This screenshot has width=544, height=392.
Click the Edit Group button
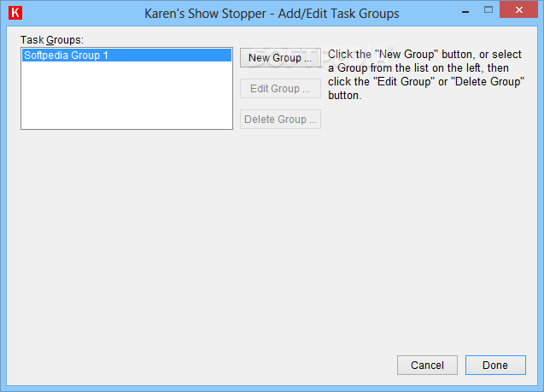pos(280,89)
